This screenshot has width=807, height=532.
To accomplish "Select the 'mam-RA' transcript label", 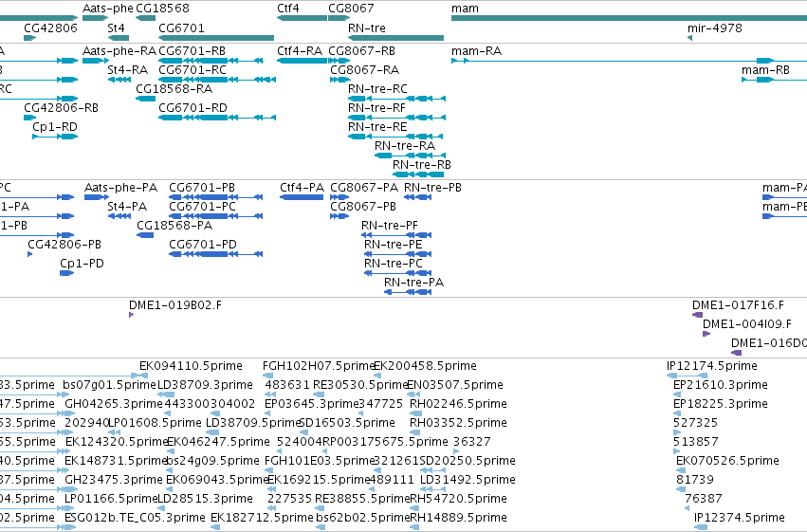I will click(476, 51).
